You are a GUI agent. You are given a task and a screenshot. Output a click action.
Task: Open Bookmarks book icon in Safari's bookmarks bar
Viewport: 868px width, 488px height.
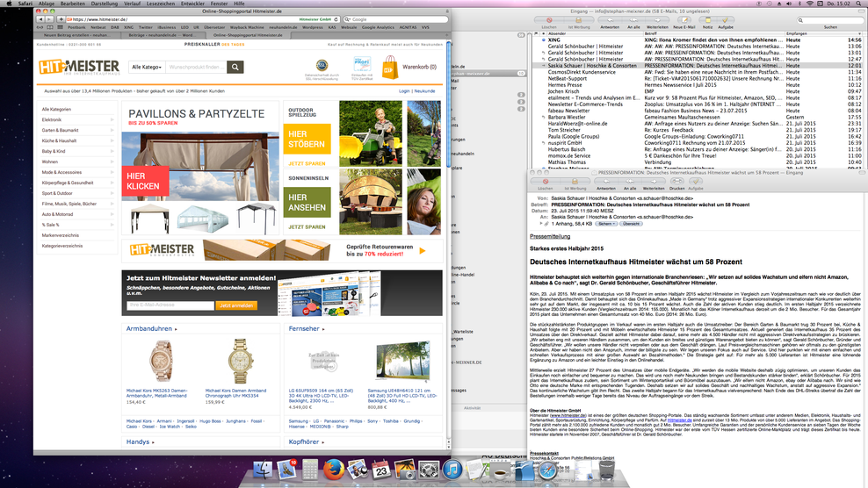[x=50, y=27]
